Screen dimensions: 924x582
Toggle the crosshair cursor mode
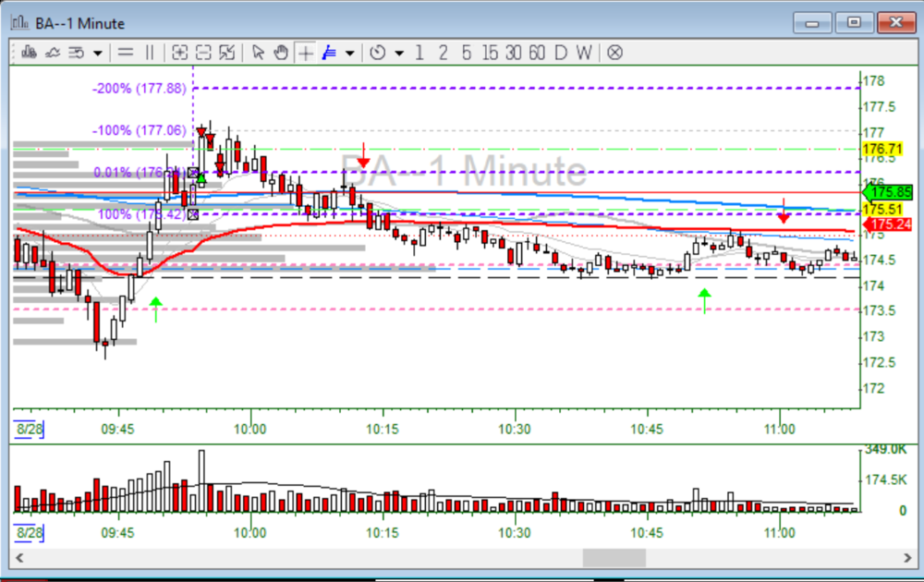pyautogui.click(x=305, y=53)
